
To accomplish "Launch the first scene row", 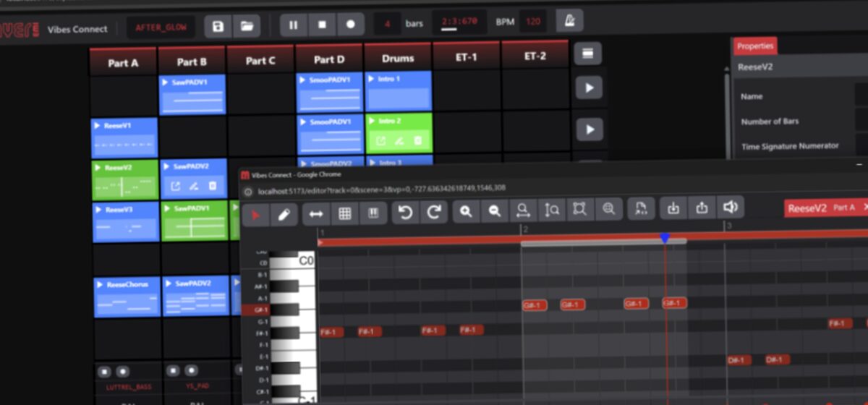I will click(x=589, y=88).
